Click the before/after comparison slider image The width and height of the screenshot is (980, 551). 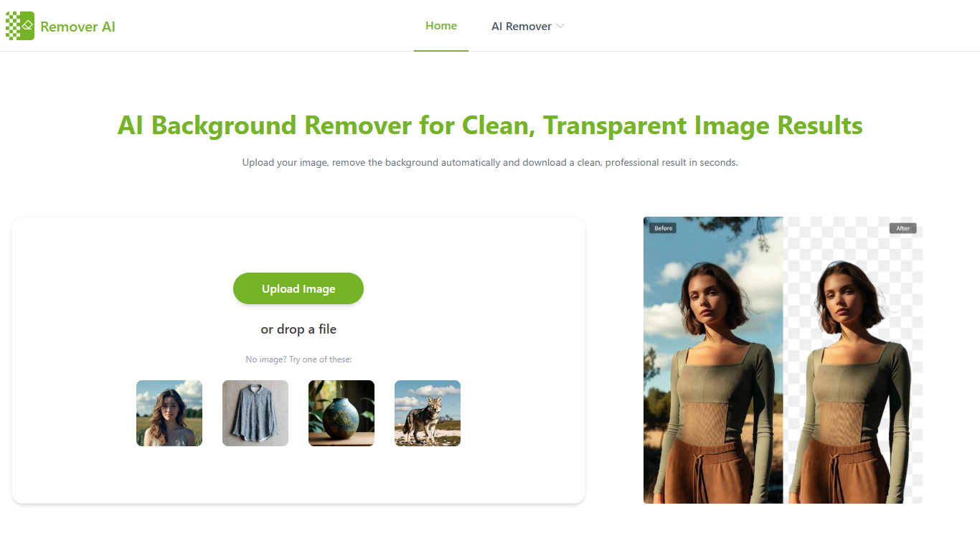783,359
